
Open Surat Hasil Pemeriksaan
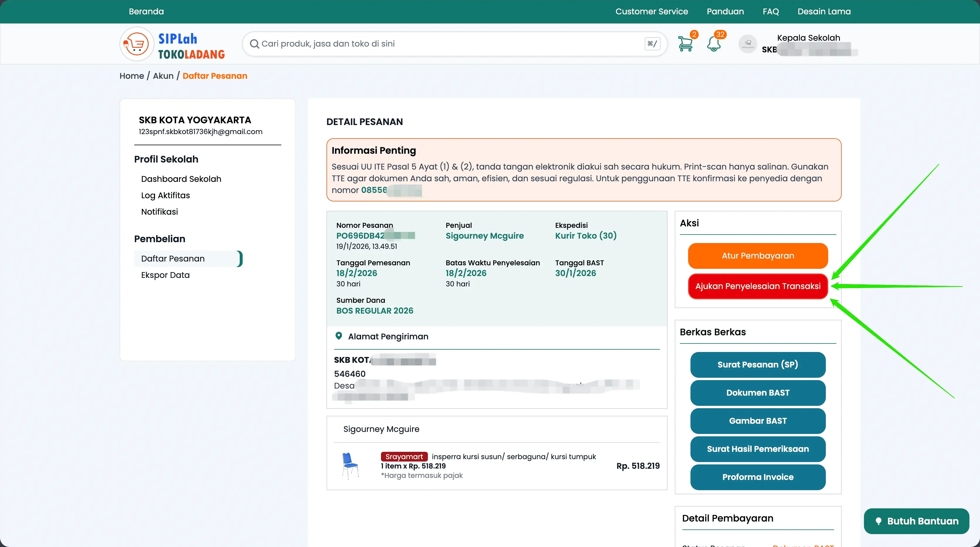point(758,449)
